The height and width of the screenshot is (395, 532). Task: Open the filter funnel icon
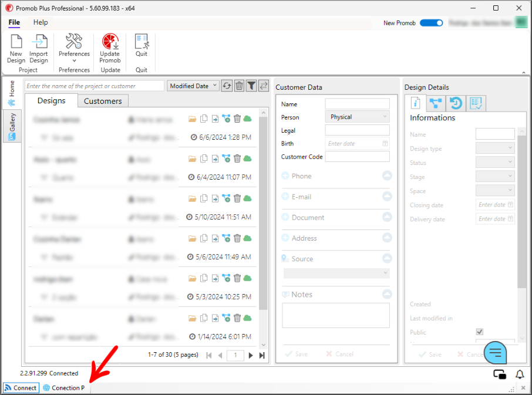[x=251, y=86]
